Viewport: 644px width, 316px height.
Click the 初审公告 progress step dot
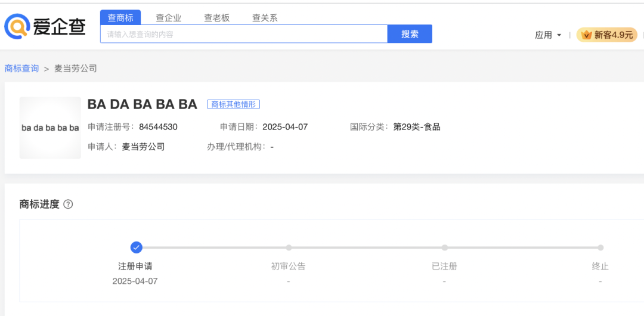pyautogui.click(x=289, y=247)
